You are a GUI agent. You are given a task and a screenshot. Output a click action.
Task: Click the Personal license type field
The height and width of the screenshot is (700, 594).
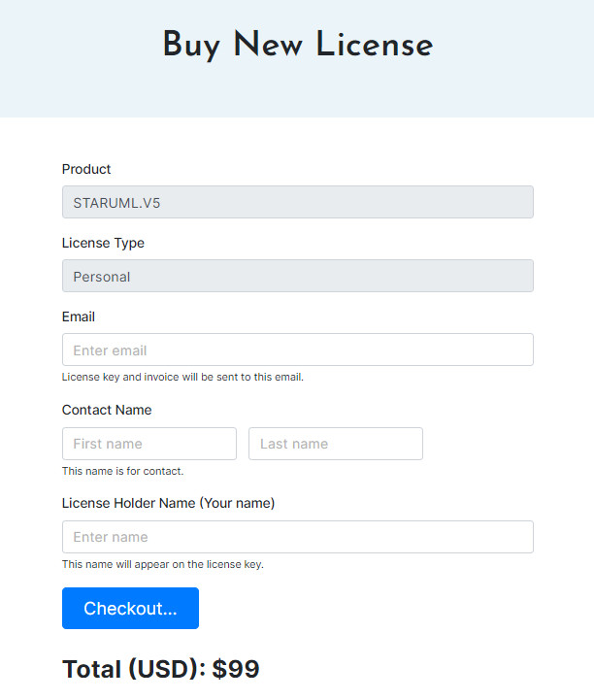click(x=297, y=277)
